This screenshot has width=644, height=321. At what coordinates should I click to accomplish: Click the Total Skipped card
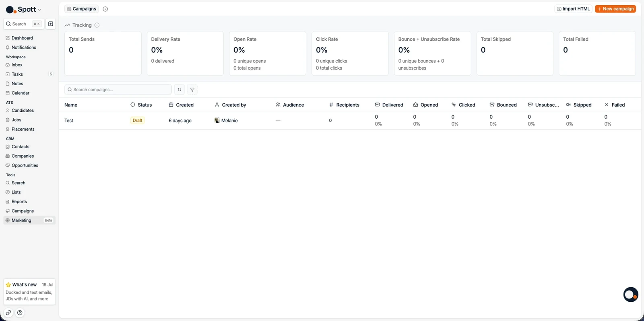tap(515, 53)
